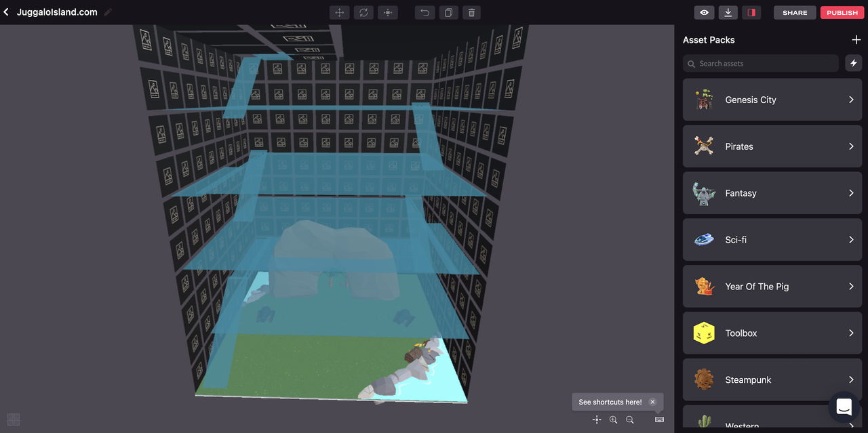
Task: Zoom in with the magnifier plus icon
Action: pyautogui.click(x=613, y=420)
